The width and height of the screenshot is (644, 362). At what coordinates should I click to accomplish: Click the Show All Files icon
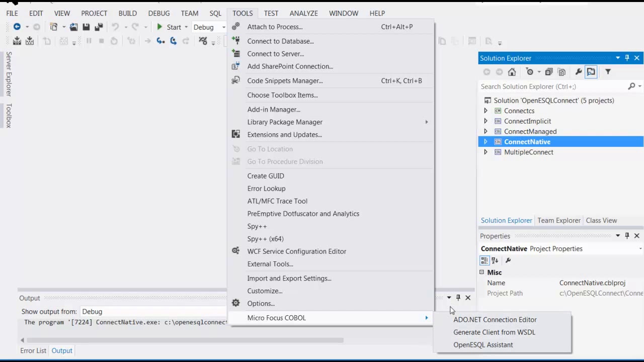tap(561, 72)
